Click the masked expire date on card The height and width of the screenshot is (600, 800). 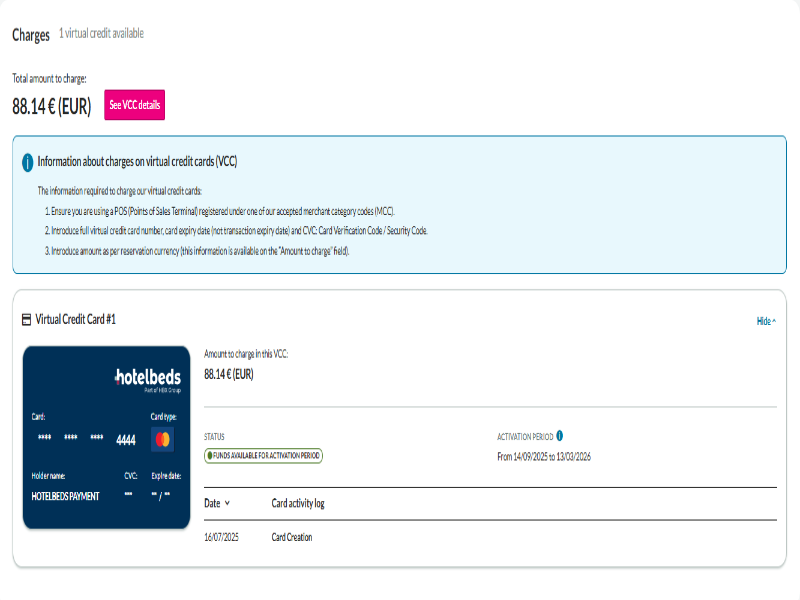[161, 495]
